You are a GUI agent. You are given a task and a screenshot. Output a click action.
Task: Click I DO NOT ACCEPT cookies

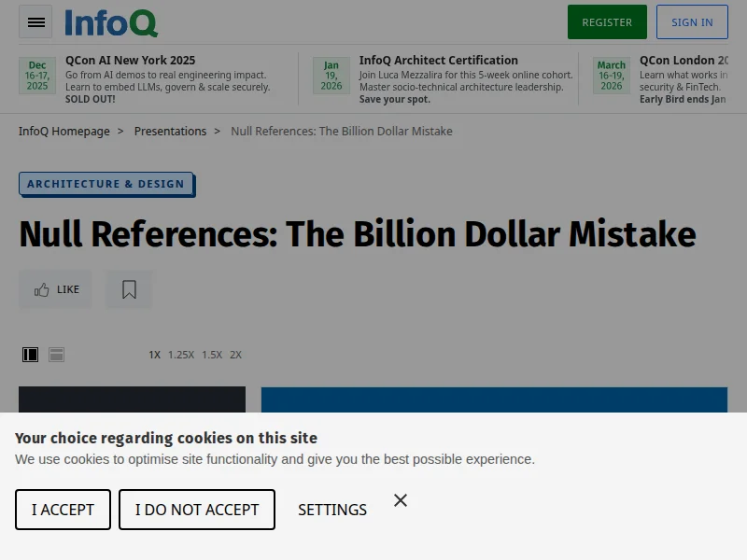197,510
